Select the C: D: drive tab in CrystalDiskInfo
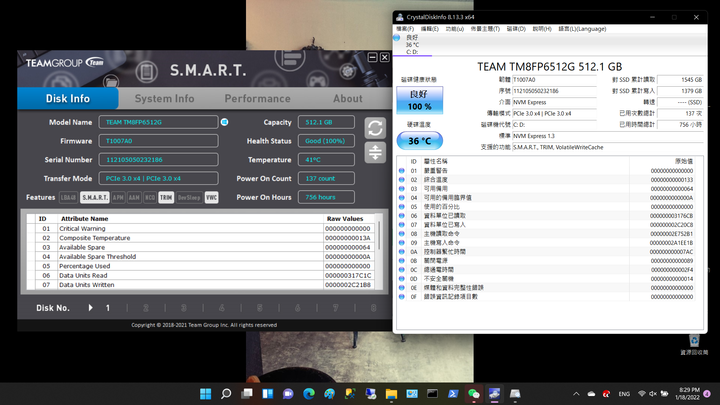 [412, 45]
